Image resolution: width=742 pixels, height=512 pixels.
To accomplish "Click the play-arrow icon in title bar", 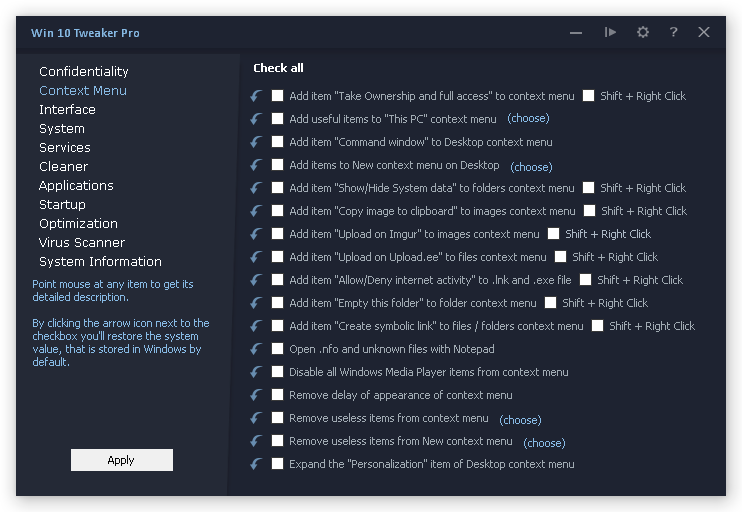I will pyautogui.click(x=610, y=32).
